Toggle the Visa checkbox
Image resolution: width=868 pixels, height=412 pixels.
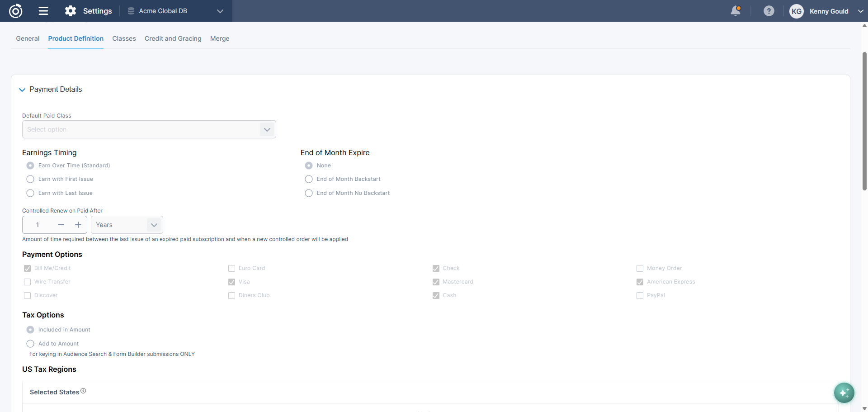[x=232, y=282]
